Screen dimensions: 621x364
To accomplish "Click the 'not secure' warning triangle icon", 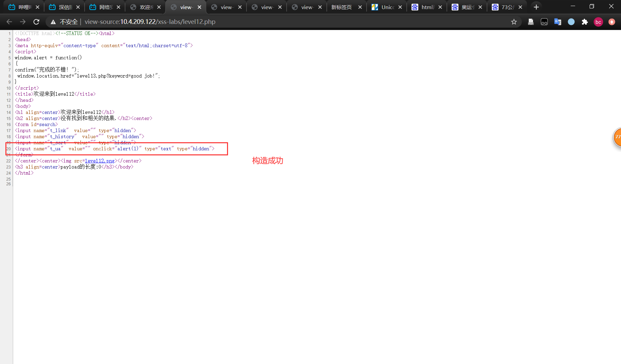I will tap(53, 22).
